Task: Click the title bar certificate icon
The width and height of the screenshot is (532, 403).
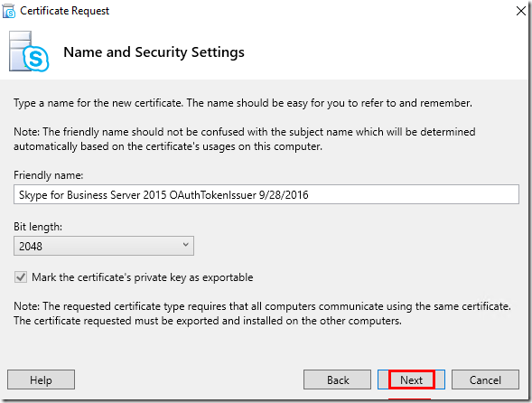Action: coord(9,11)
